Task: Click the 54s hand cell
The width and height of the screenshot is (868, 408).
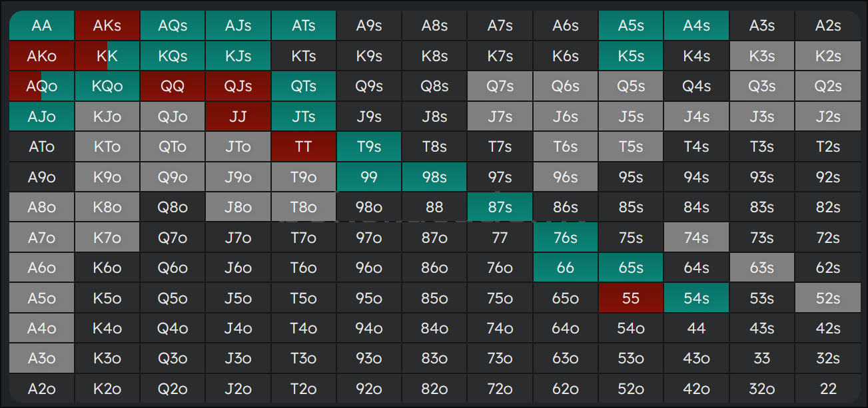Action: click(x=696, y=298)
